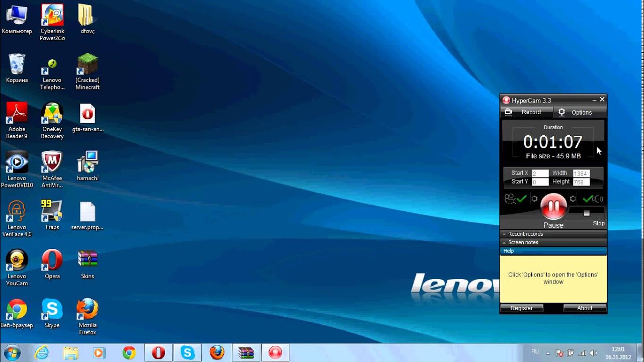Open Windows Media Player from taskbar
The image size is (644, 362).
click(99, 353)
